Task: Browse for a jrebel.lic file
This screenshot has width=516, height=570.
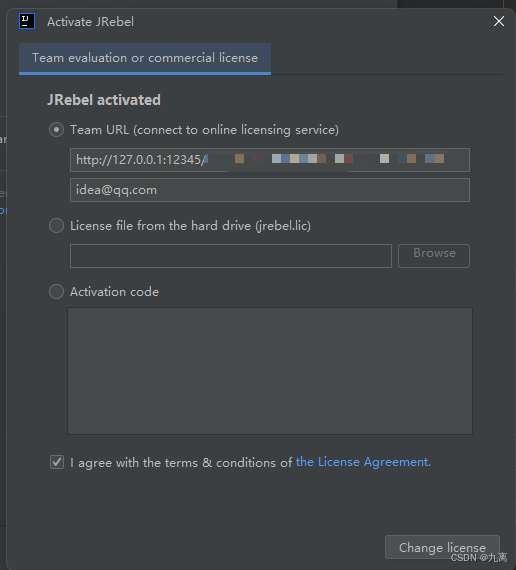Action: click(434, 256)
